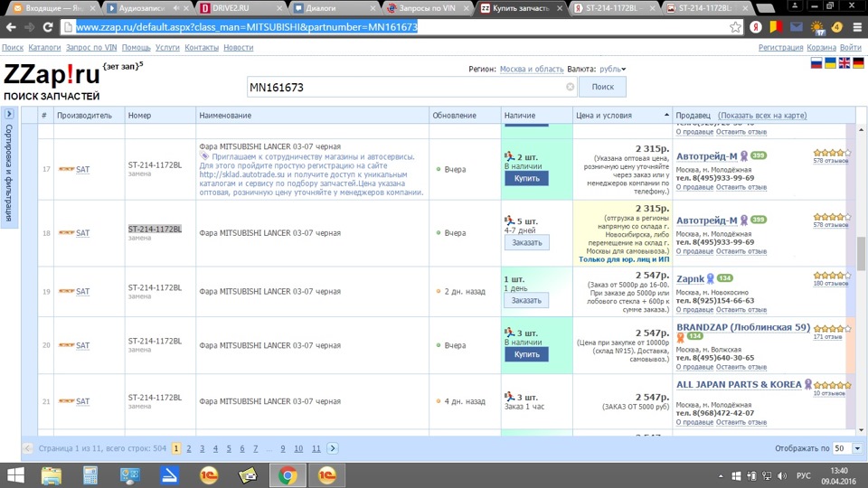
Task: Go to results page 11
Action: pyautogui.click(x=316, y=449)
